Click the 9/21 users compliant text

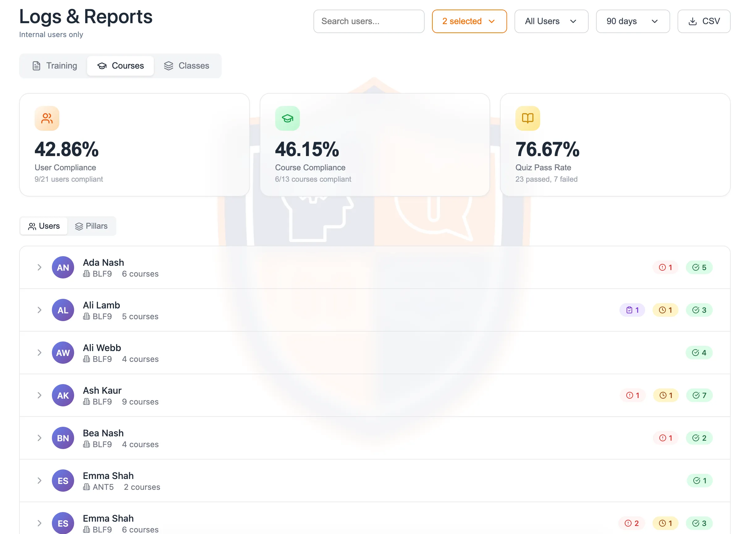pyautogui.click(x=69, y=179)
